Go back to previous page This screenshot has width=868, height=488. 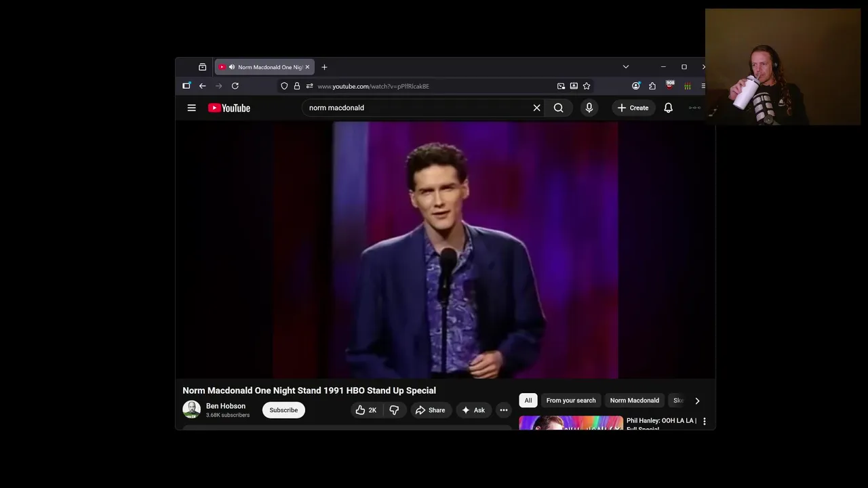coord(202,86)
